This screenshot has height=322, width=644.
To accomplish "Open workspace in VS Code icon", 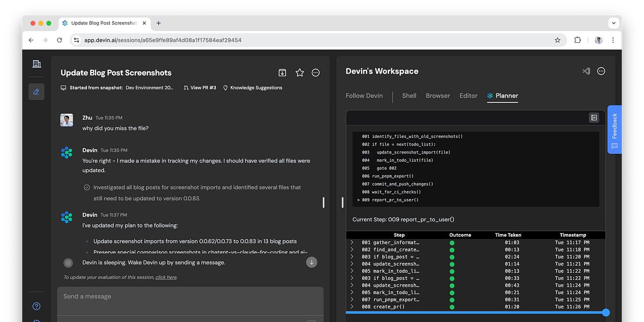I will point(586,71).
